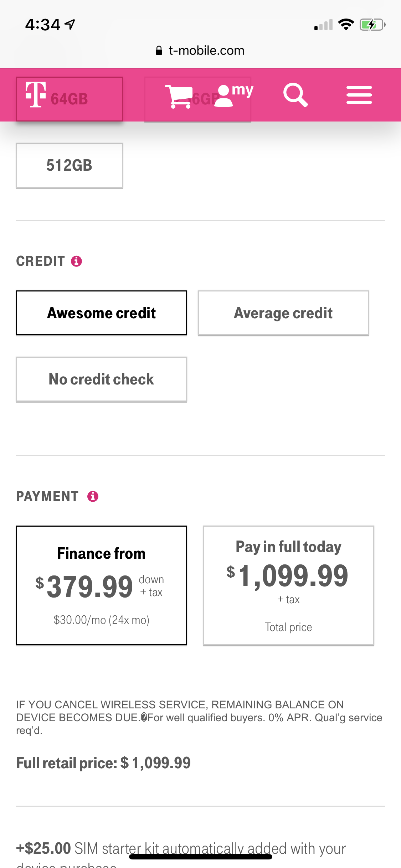Open the search magnifier icon
This screenshot has width=401, height=868.
click(295, 95)
